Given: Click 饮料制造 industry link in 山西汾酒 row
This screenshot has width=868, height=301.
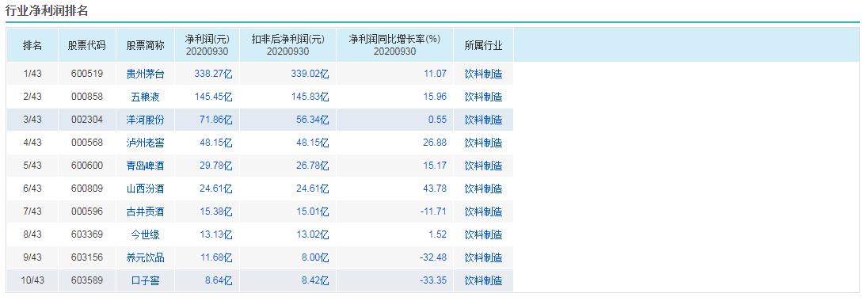Looking at the screenshot, I should tap(483, 189).
